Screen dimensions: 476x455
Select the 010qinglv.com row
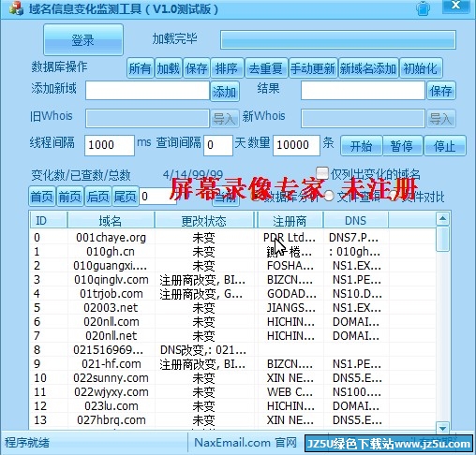pyautogui.click(x=232, y=280)
